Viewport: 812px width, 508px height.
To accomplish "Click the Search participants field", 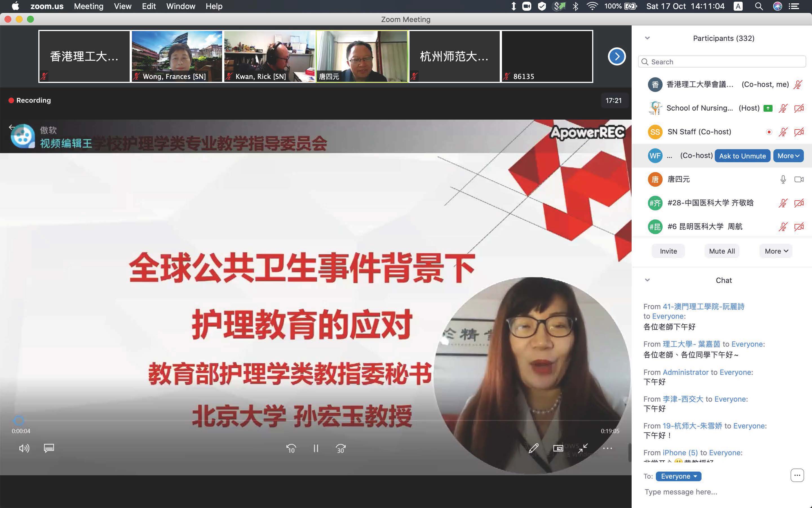I will (722, 62).
